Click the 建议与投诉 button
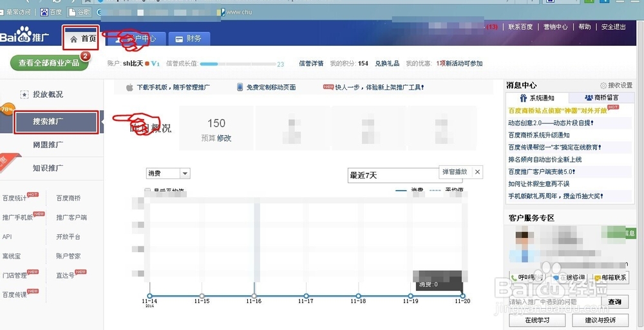The width and height of the screenshot is (644, 330). coord(600,320)
